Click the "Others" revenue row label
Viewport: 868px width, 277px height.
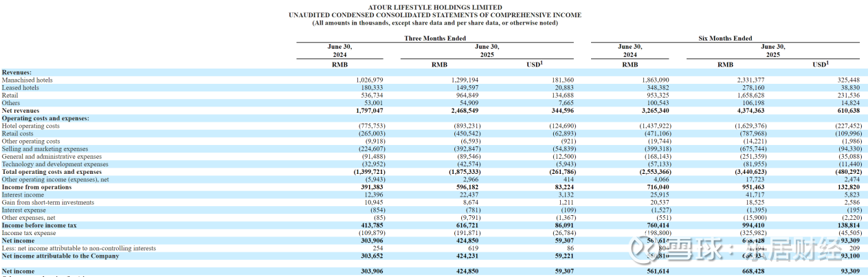pyautogui.click(x=11, y=103)
